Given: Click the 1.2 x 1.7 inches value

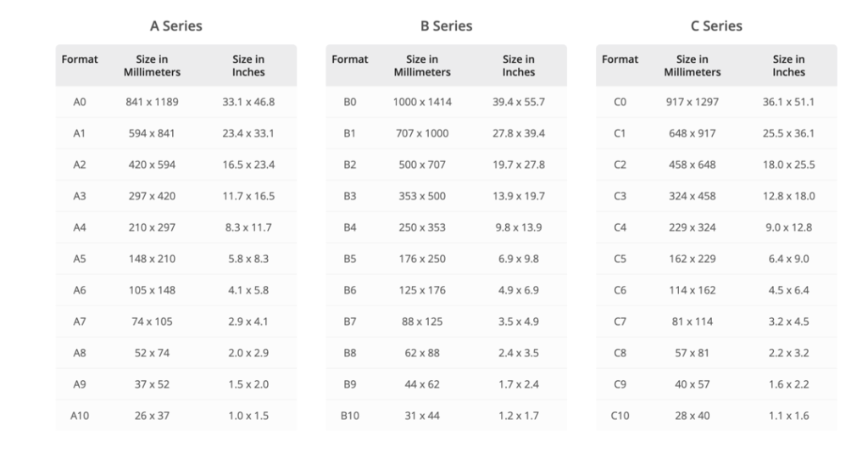Looking at the screenshot, I should [519, 416].
